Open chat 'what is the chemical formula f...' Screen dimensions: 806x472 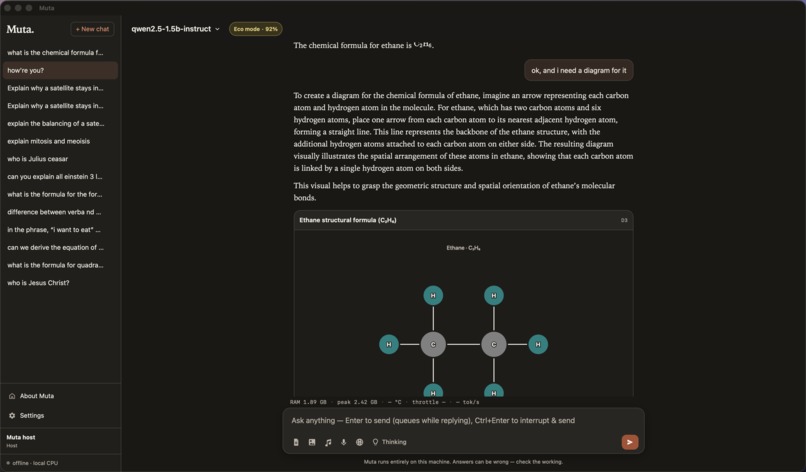[60, 52]
